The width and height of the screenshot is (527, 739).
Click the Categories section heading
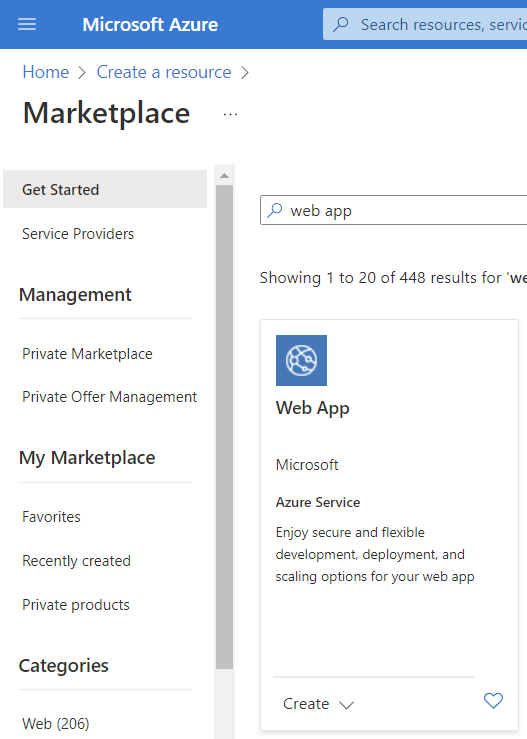point(64,665)
